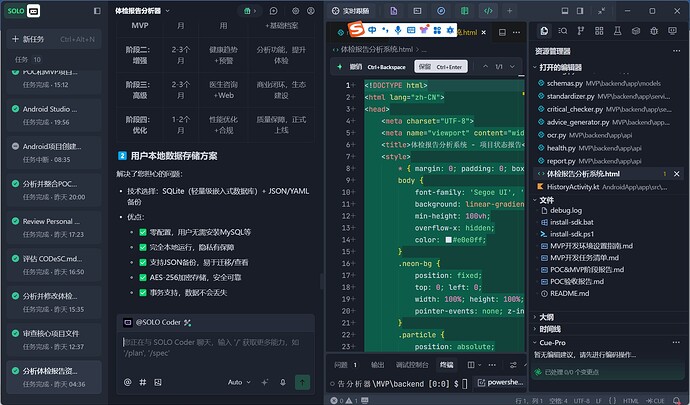Collapse the 文件 section
Screen dimensions: 690x405
[x=543, y=200]
